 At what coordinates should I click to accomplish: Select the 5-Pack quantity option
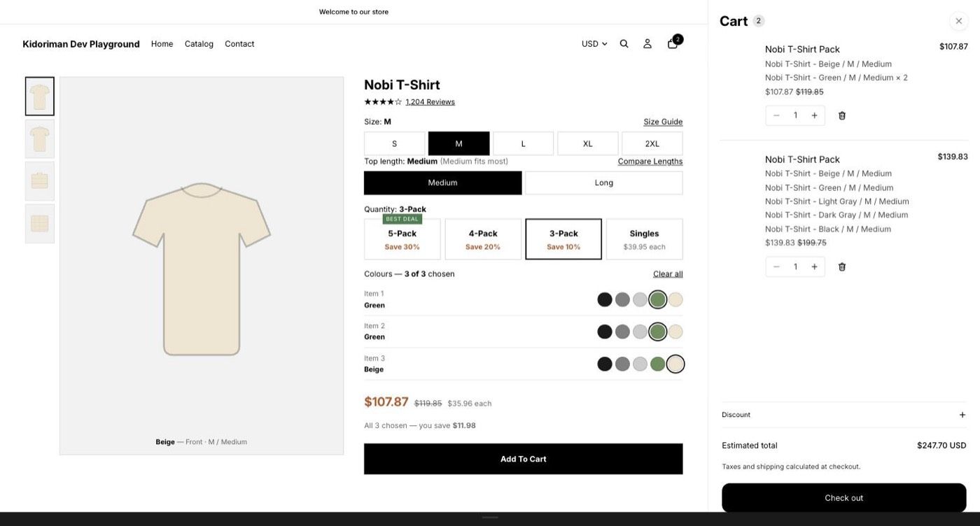402,239
